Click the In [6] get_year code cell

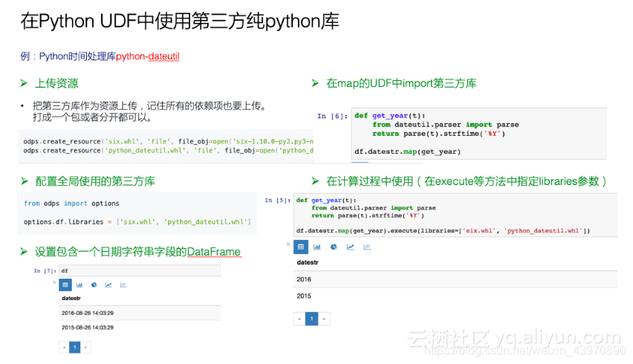(x=478, y=134)
